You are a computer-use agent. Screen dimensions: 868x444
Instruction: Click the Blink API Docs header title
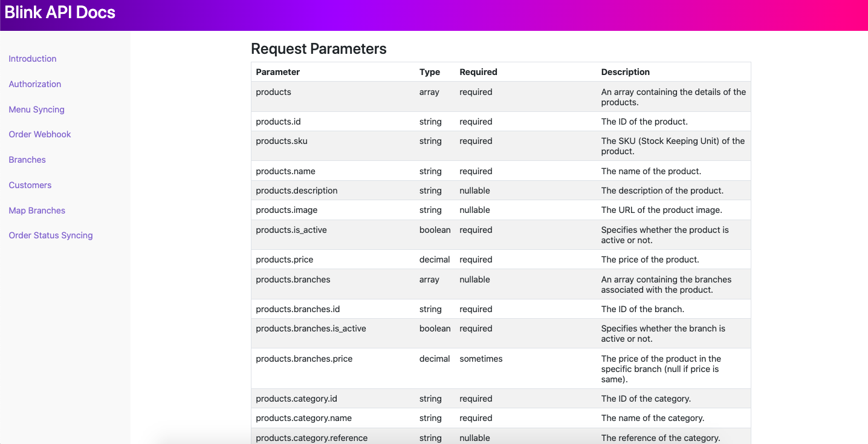(60, 12)
